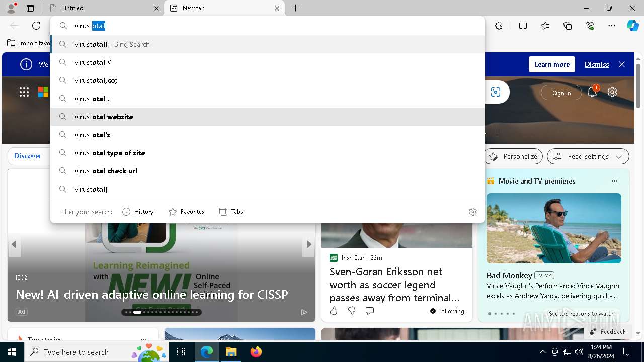Close the Untitled tab
Viewport: 644px width, 362px height.
click(156, 8)
